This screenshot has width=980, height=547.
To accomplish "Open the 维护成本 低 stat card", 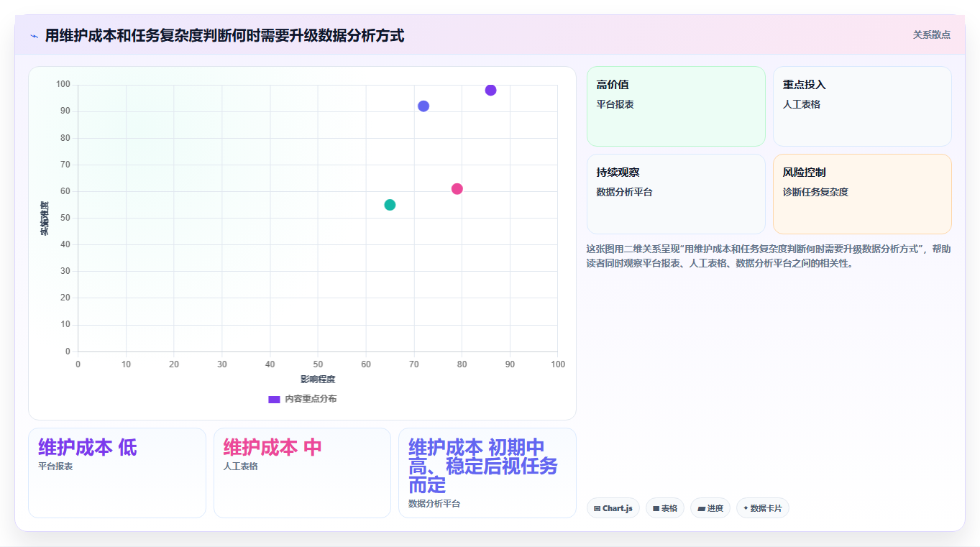I will click(117, 473).
